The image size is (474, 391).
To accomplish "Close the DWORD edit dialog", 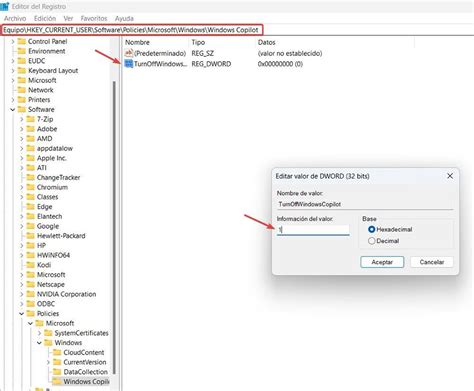I will 450,176.
